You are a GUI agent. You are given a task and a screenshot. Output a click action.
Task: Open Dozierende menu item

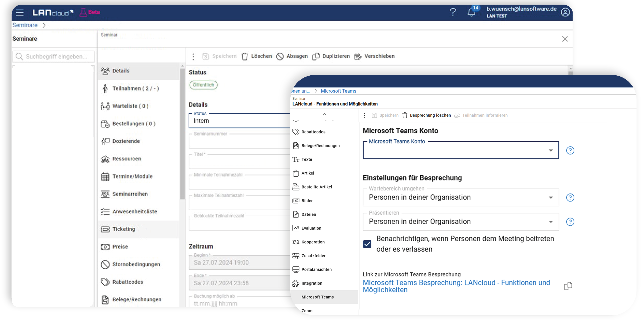tap(139, 141)
